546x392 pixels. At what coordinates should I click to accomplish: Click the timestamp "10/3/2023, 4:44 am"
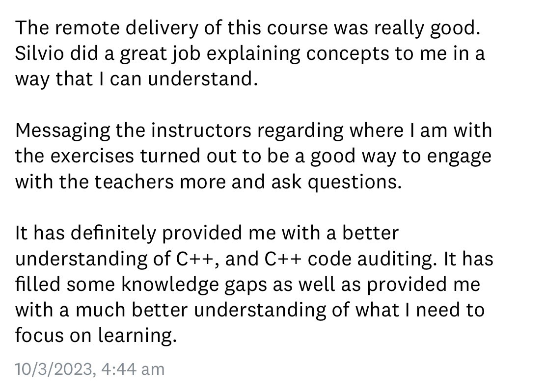[90, 368]
